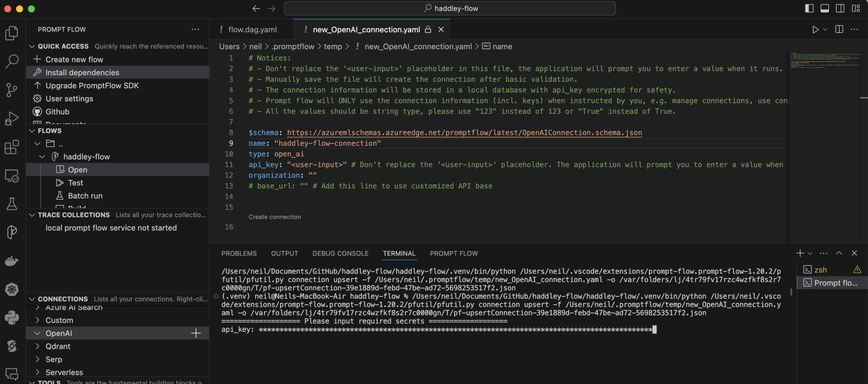868x384 pixels.
Task: Toggle the secondary side bar visibility
Action: [840, 9]
